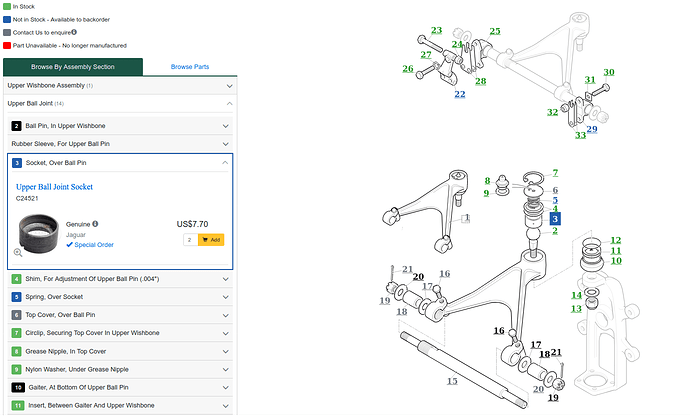Expand Ball Pin, In Upper Wishbone row

(x=120, y=126)
